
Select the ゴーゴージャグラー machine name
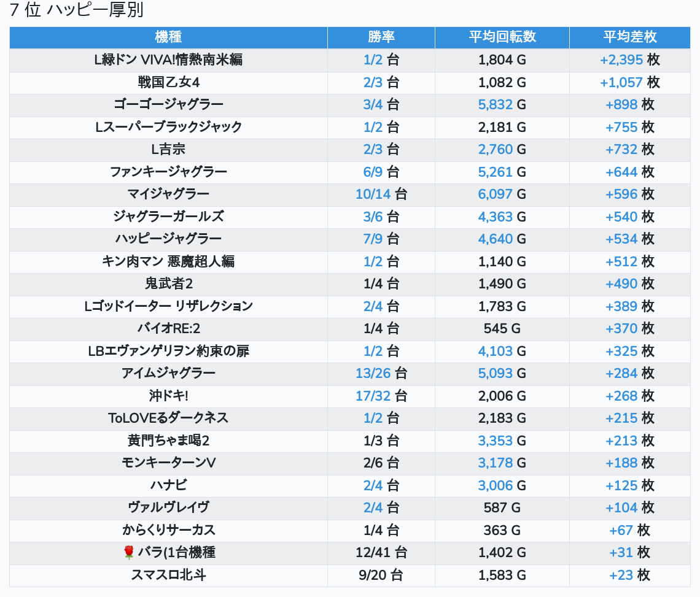coord(168,105)
